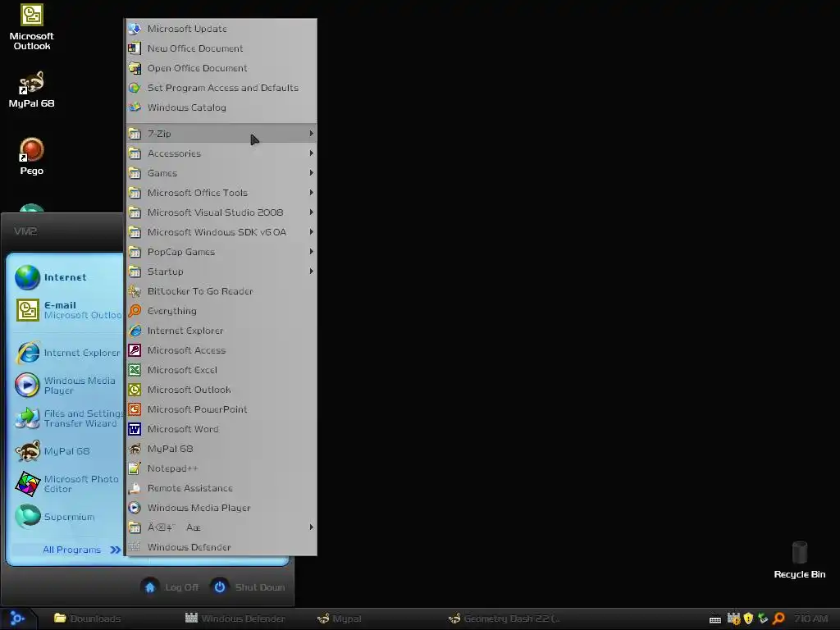Expand the PopCap Games submenu arrow
The image size is (840, 630).
coord(311,252)
